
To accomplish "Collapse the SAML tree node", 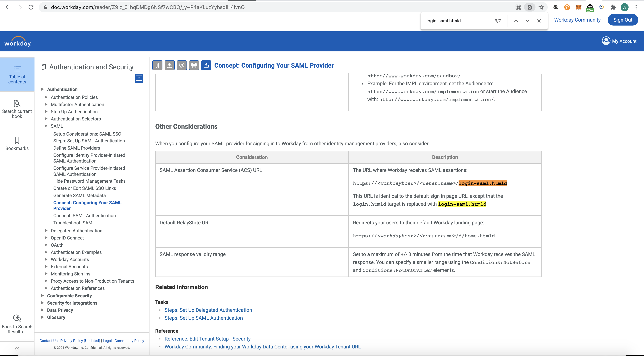I will click(x=46, y=126).
